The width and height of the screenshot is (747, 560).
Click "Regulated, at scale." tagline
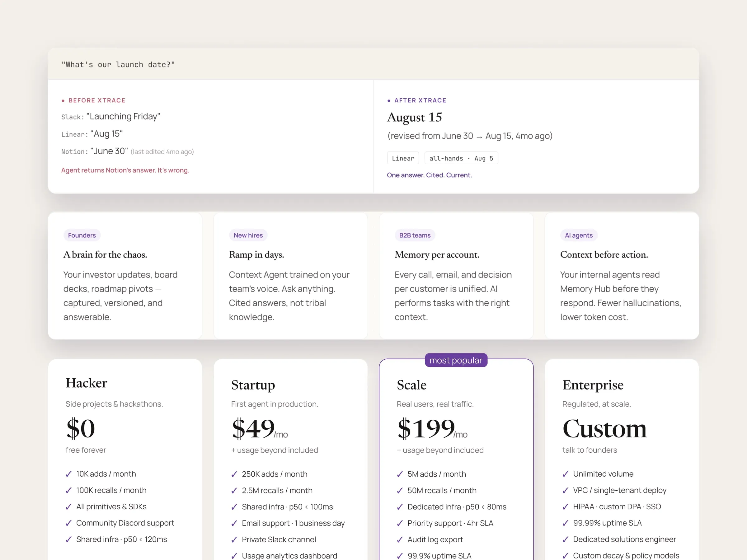click(597, 404)
